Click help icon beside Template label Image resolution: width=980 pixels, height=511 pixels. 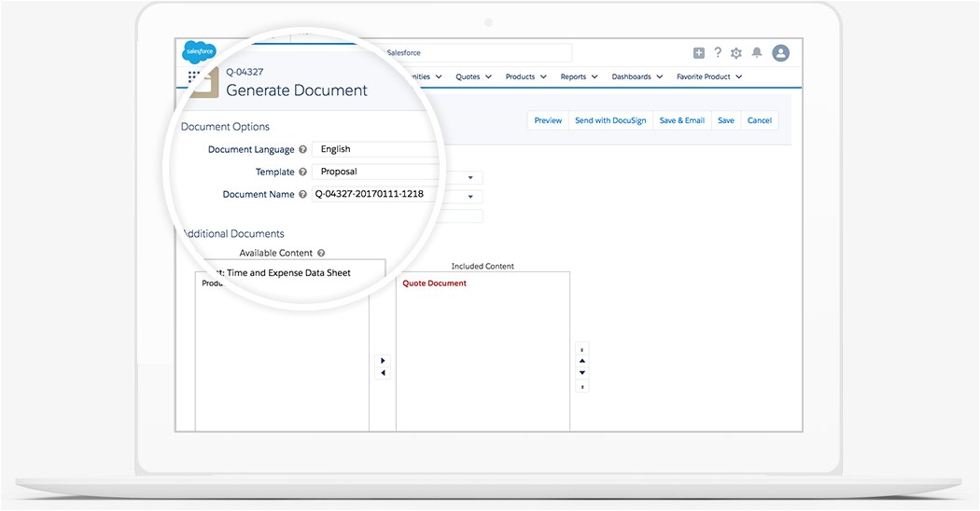[x=302, y=173]
